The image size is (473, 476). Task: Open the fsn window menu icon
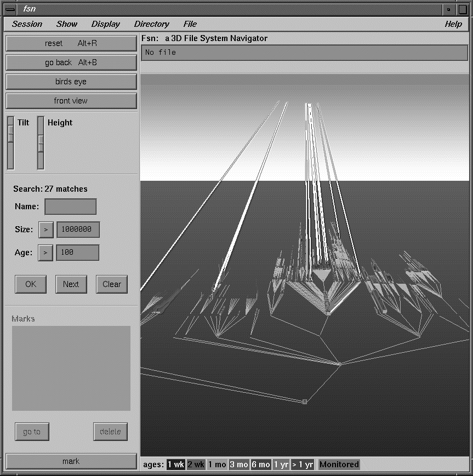(x=10, y=9)
